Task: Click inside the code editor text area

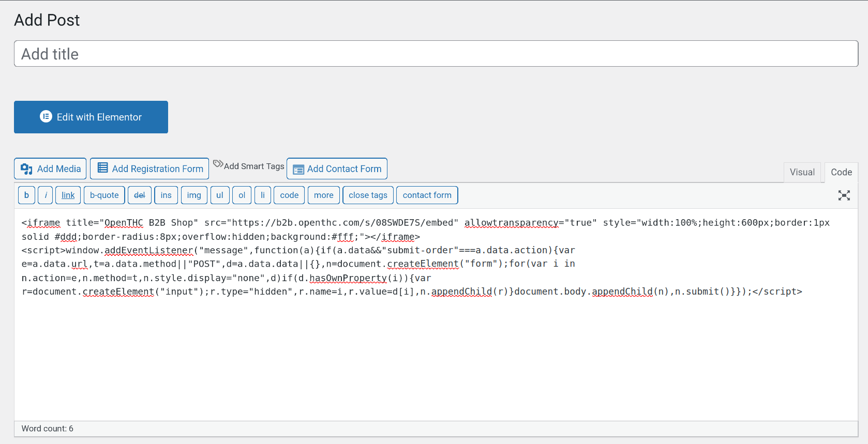Action: click(436, 314)
